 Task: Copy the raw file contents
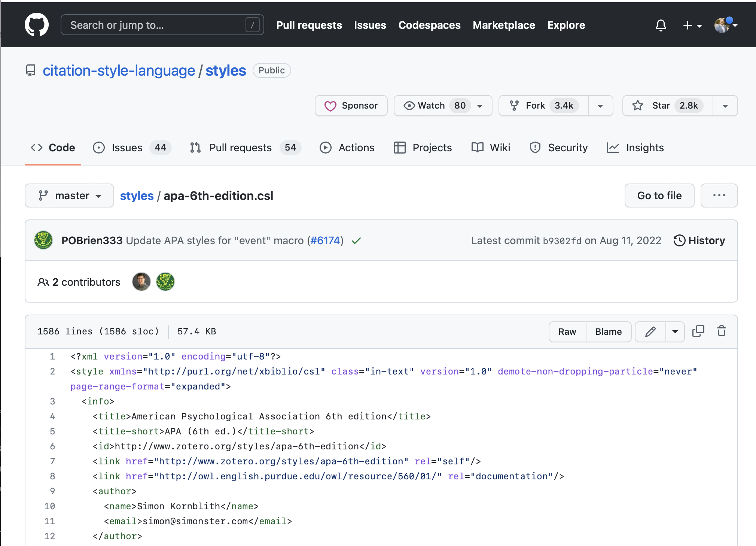(x=698, y=331)
